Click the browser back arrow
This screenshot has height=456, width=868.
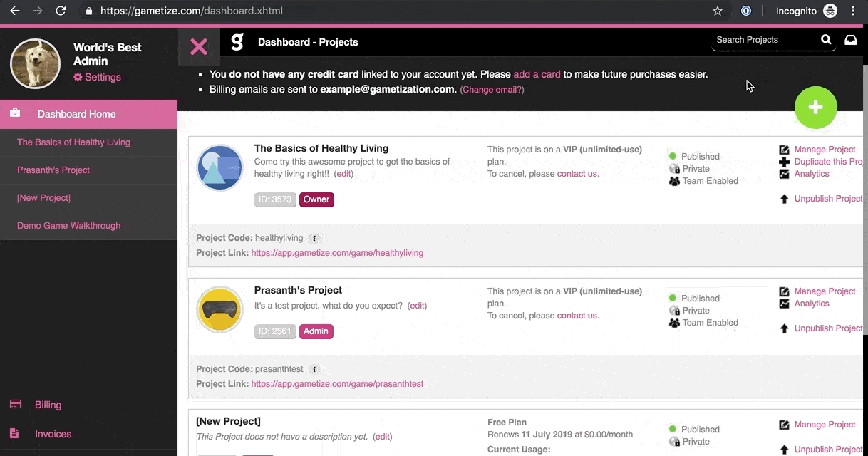tap(14, 11)
